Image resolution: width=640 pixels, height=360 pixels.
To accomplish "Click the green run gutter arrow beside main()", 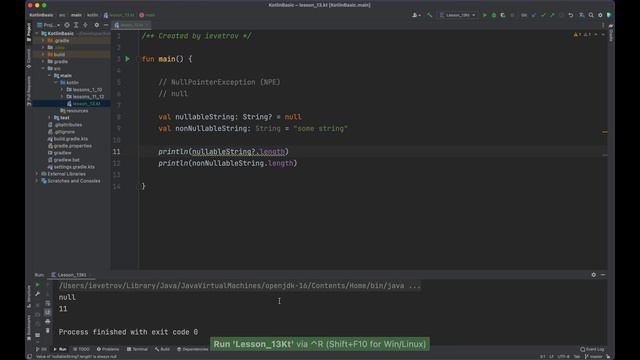I will (x=127, y=59).
